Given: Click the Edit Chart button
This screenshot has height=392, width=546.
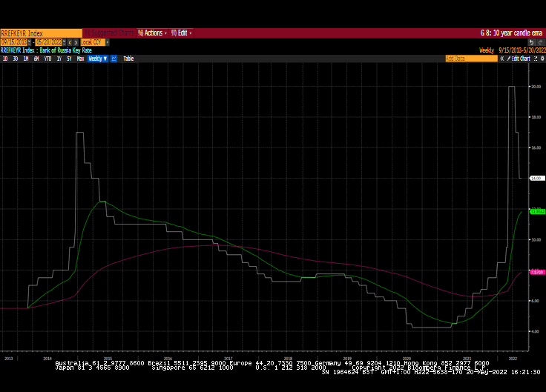Looking at the screenshot, I should tap(522, 58).
